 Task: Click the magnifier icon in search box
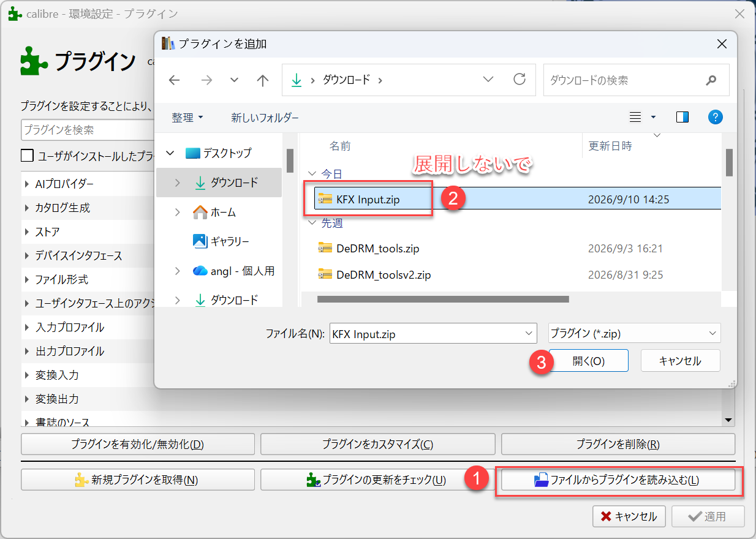[711, 80]
